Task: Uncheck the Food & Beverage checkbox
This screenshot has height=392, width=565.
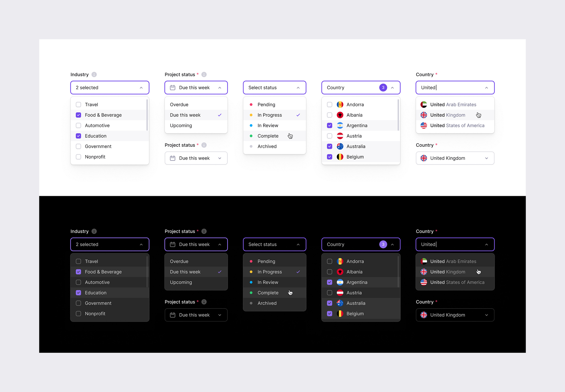Action: (x=78, y=115)
